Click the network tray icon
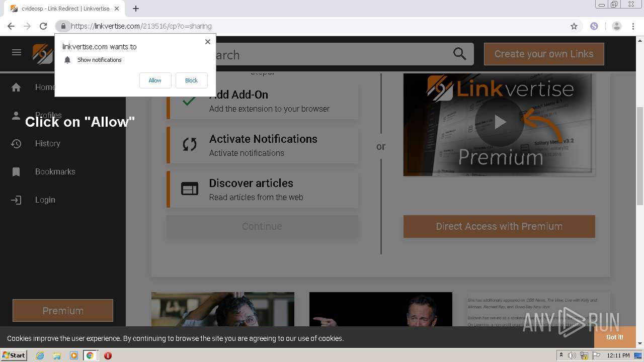644x362 pixels. coord(584,355)
